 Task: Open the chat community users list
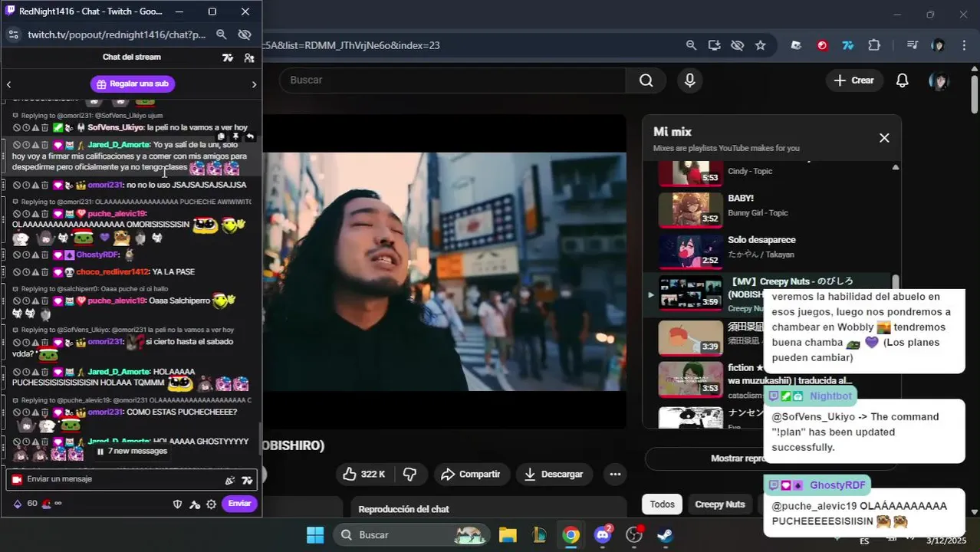(249, 58)
